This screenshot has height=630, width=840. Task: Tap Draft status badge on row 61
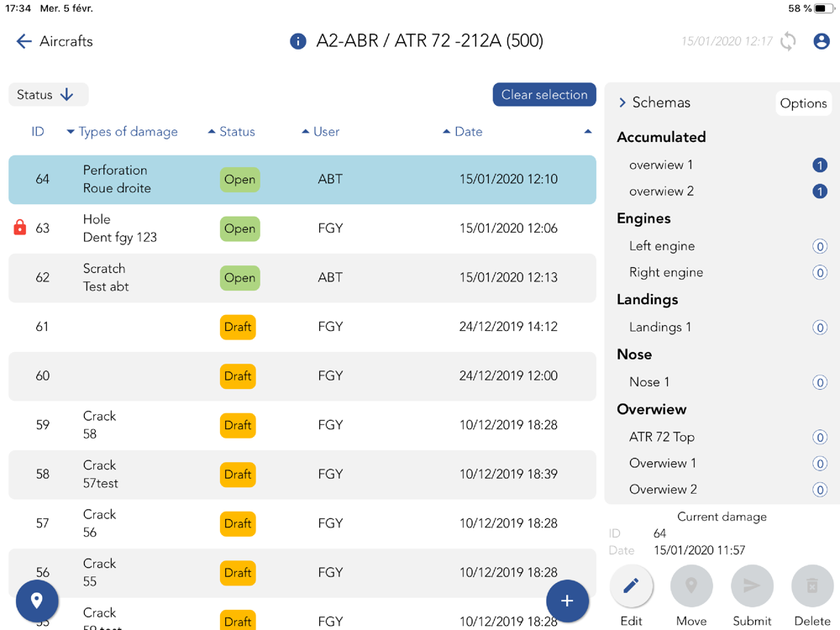coord(238,328)
